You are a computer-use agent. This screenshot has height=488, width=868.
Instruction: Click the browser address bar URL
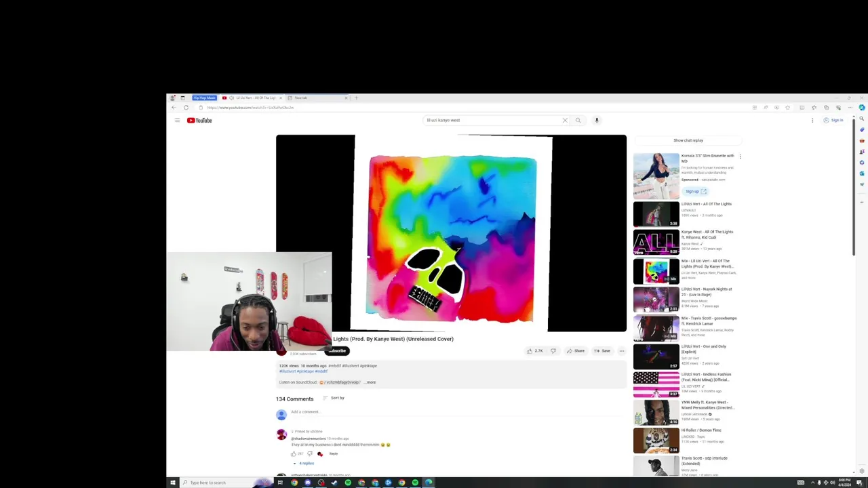(x=250, y=108)
